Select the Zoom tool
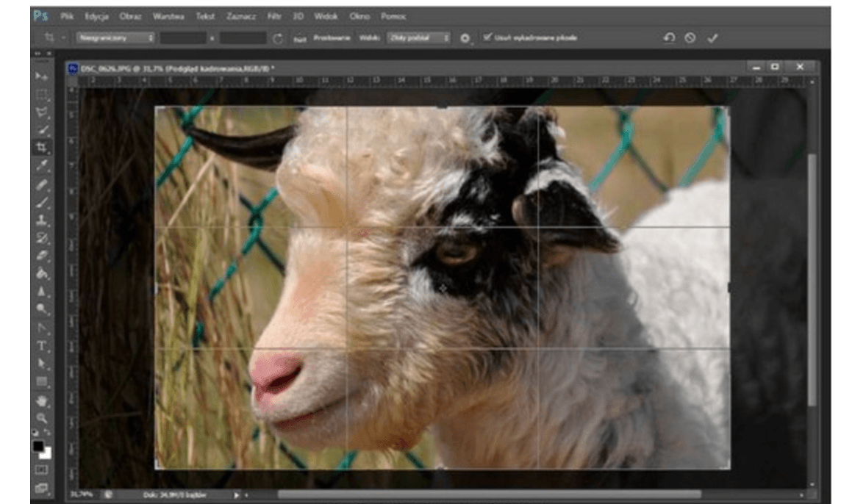Image resolution: width=841 pixels, height=504 pixels. 43,417
